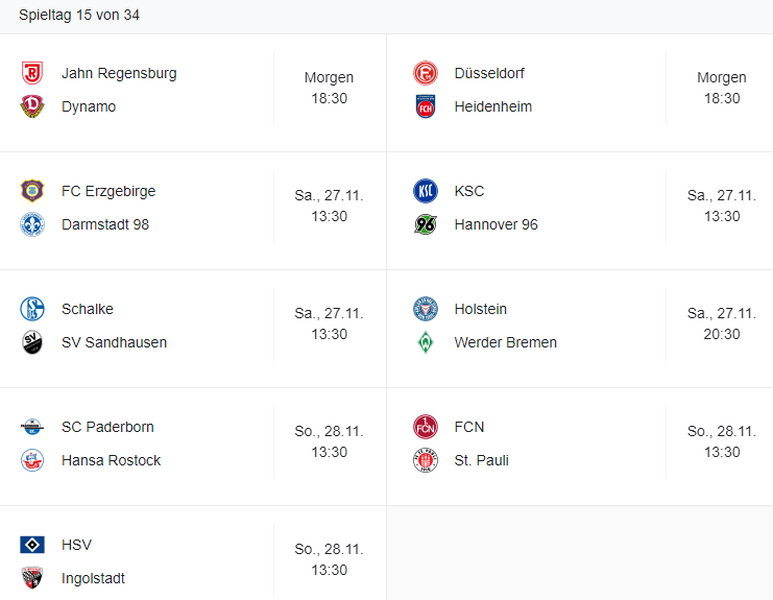Open Holstein match kickoff time 20:30
773x600 pixels.
[x=722, y=335]
